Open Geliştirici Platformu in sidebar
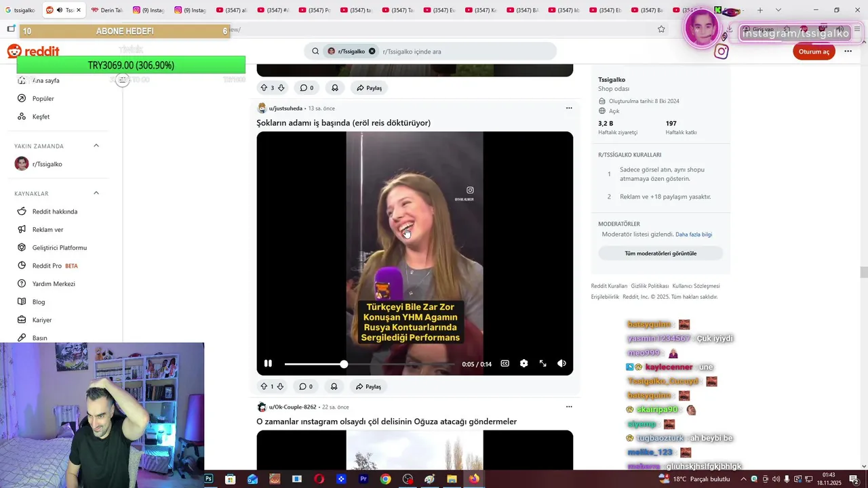The height and width of the screenshot is (488, 868). pos(59,248)
